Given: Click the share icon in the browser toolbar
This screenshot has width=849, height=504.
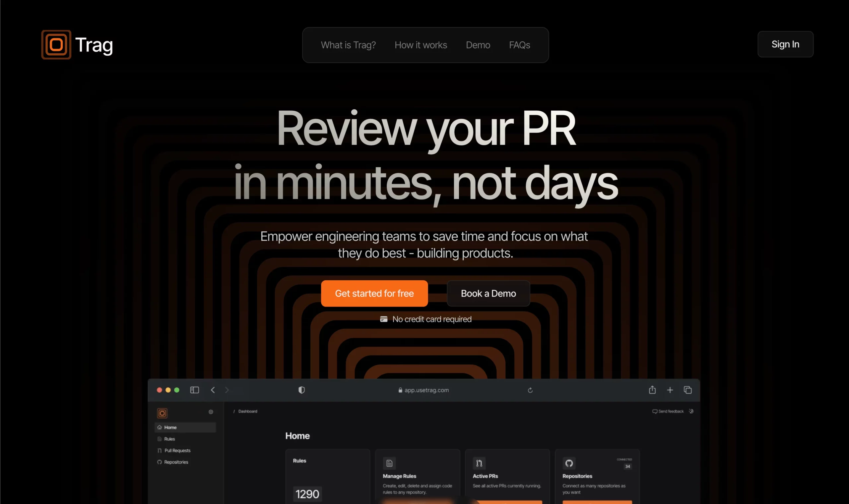Looking at the screenshot, I should coord(652,390).
